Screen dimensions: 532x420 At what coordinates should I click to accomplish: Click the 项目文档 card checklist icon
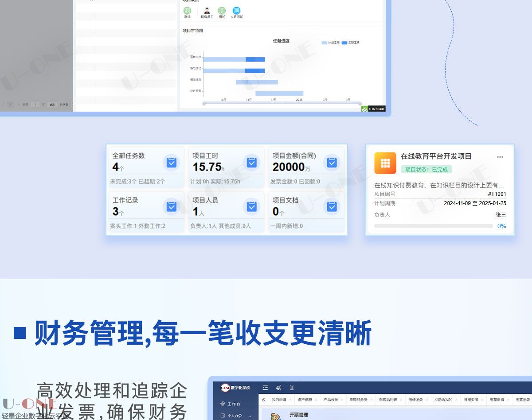[332, 206]
